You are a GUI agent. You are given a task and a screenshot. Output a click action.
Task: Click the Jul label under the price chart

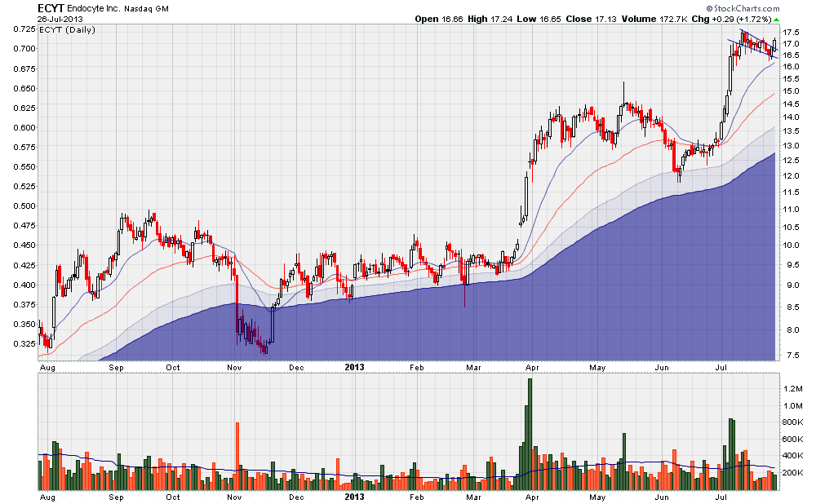721,368
